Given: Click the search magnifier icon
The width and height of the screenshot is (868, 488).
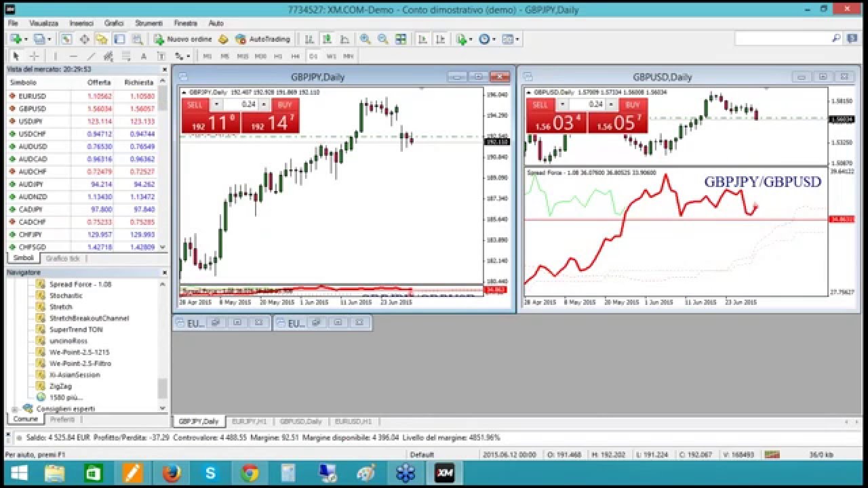Looking at the screenshot, I should [836, 39].
